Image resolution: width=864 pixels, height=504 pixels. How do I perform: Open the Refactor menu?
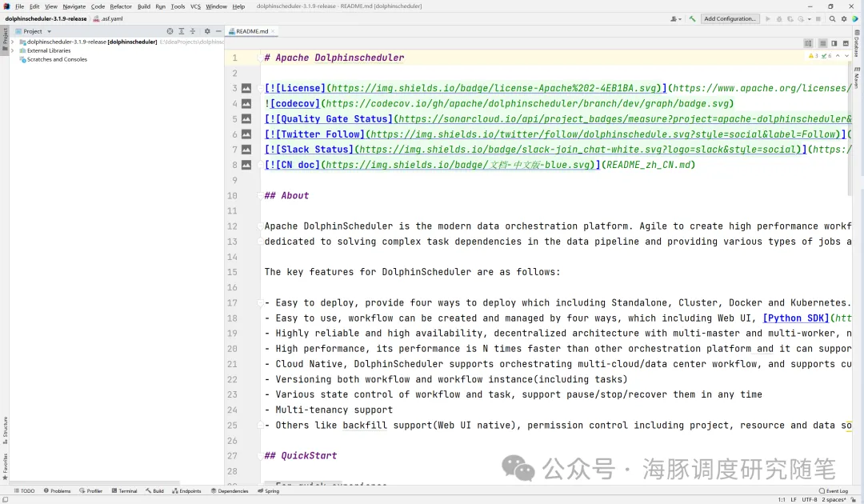121,6
